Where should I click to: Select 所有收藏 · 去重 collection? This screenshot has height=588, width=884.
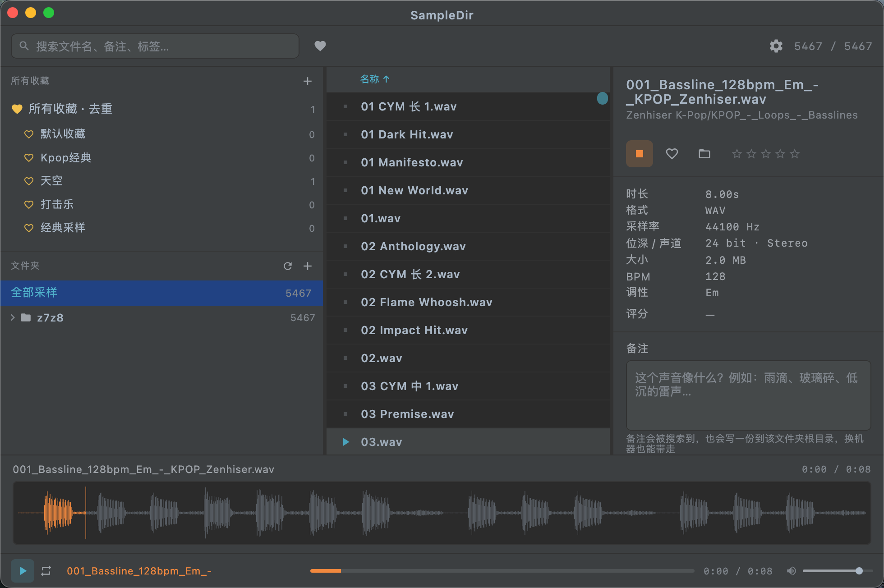click(161, 109)
